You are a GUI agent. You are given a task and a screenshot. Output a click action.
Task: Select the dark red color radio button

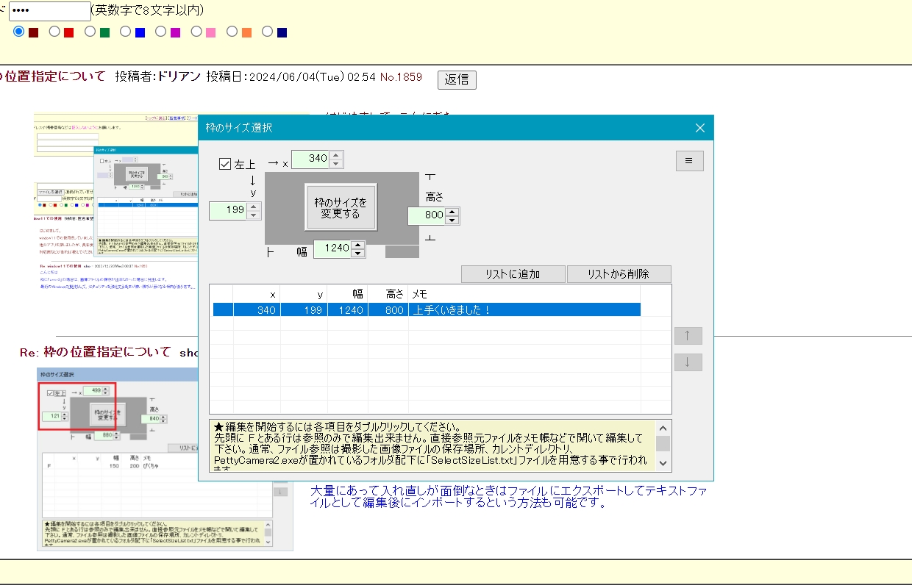[19, 32]
